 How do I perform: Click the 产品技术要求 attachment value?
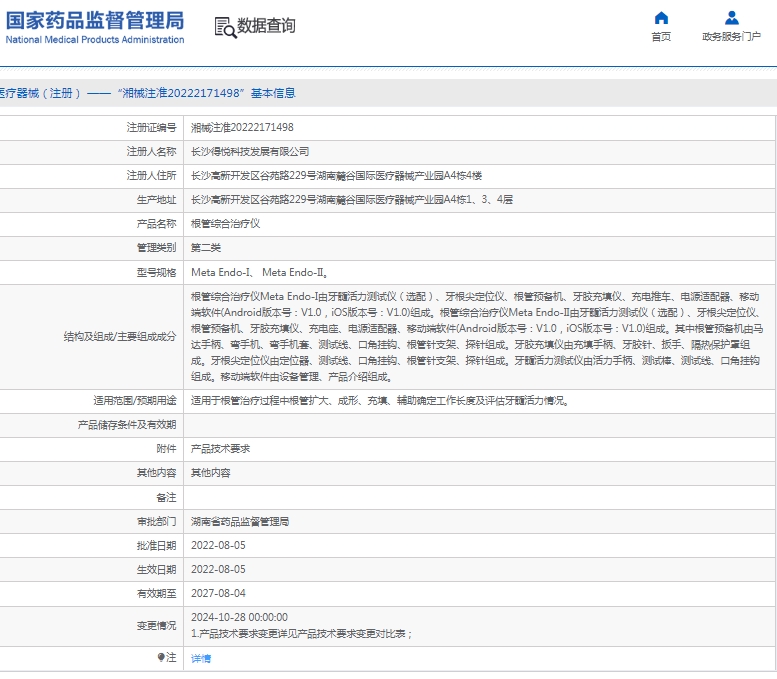pyautogui.click(x=221, y=449)
